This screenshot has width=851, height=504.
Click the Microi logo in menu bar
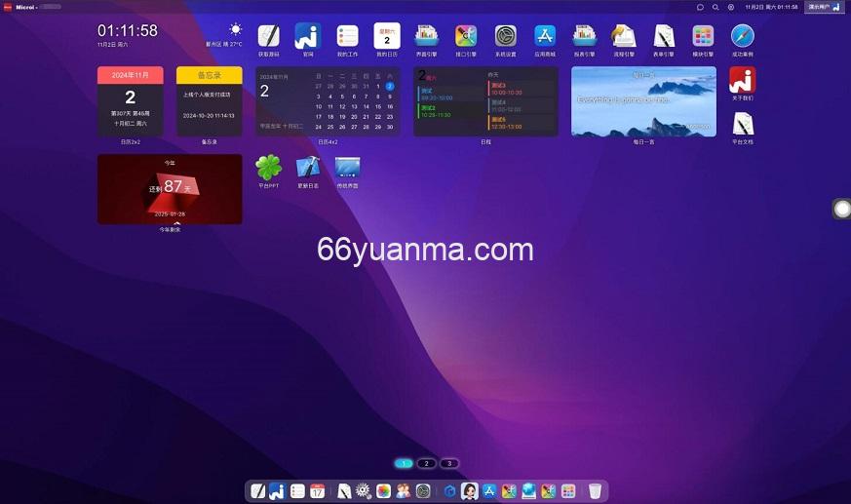click(8, 7)
